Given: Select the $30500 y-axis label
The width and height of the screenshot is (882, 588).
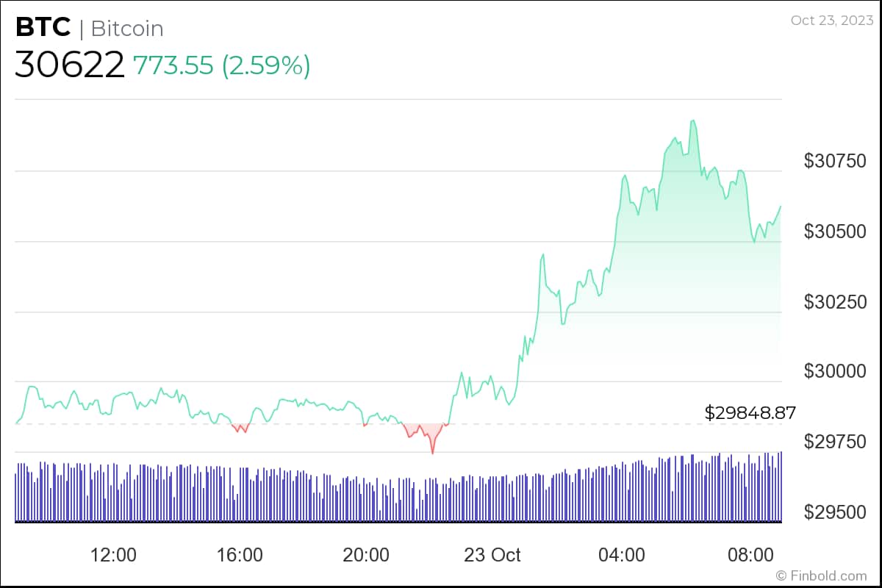Looking at the screenshot, I should point(836,232).
